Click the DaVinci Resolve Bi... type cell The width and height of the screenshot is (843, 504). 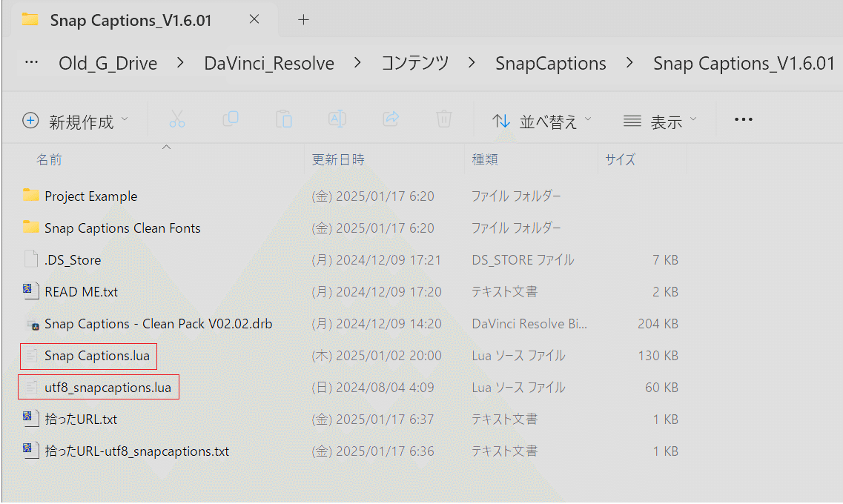[x=529, y=323]
